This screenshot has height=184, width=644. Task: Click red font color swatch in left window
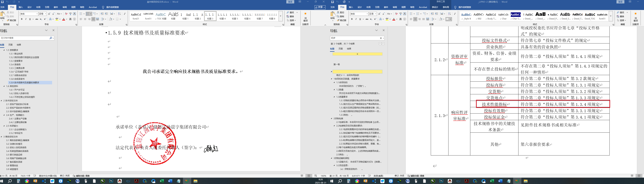(x=63, y=19)
